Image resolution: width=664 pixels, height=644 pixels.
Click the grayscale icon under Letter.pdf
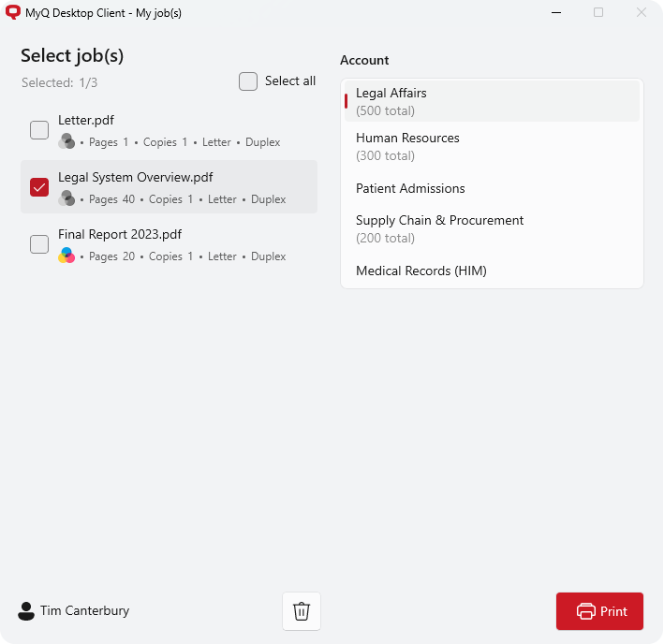pos(66,141)
